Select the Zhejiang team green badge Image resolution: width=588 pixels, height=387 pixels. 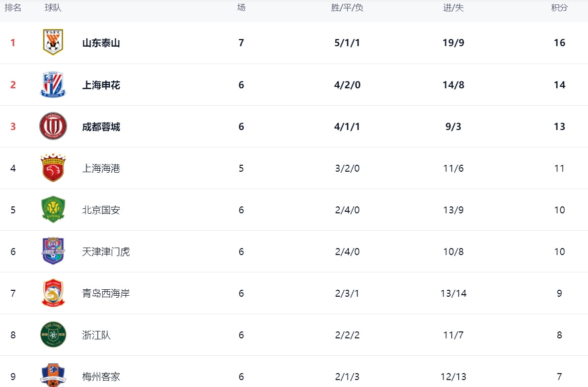(x=53, y=334)
